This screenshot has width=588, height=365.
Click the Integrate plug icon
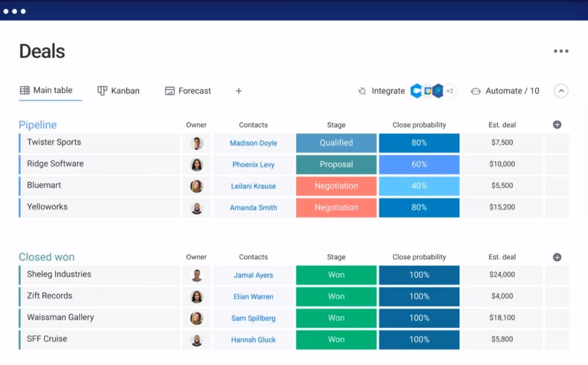pyautogui.click(x=362, y=91)
